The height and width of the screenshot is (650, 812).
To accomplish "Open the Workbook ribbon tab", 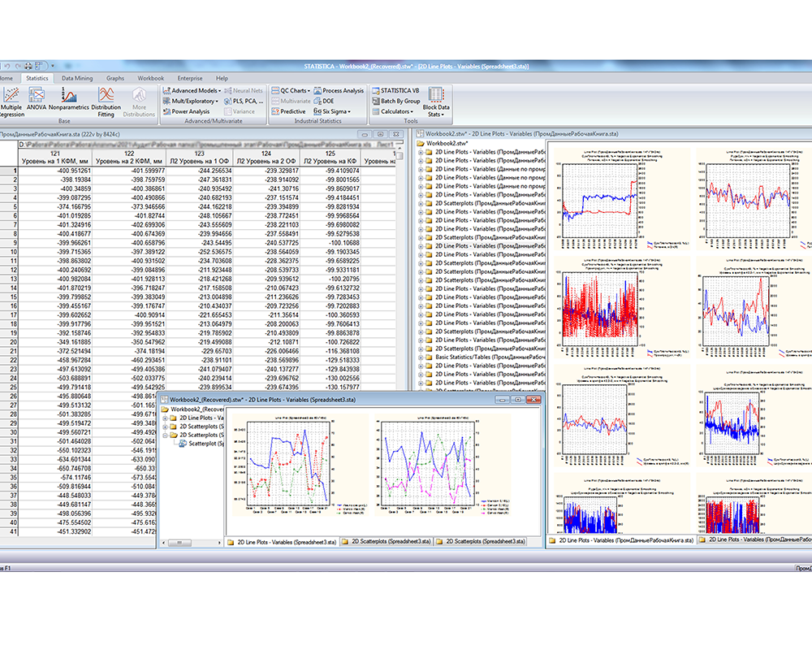I will [151, 78].
